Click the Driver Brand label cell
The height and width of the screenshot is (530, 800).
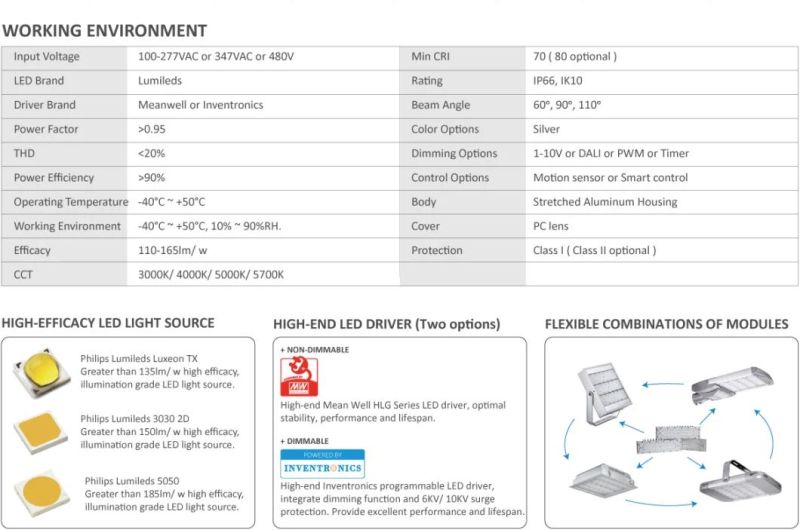point(64,106)
